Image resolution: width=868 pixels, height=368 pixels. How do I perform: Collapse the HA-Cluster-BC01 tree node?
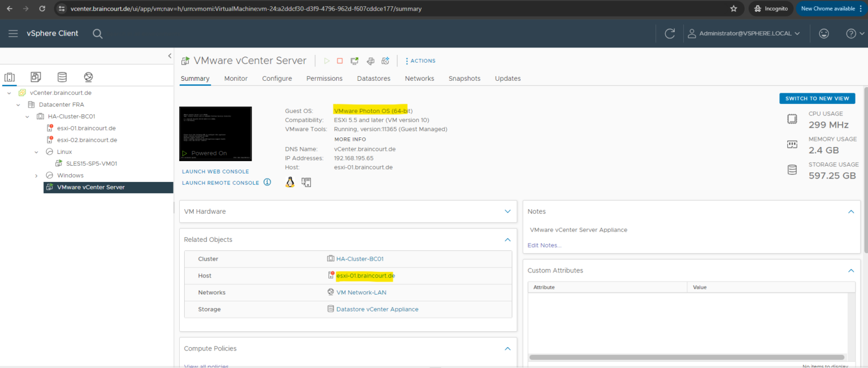[27, 116]
